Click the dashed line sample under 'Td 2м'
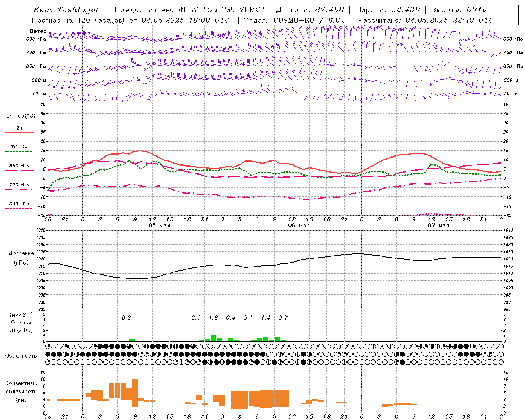The height and width of the screenshot is (420, 525). click(x=19, y=151)
